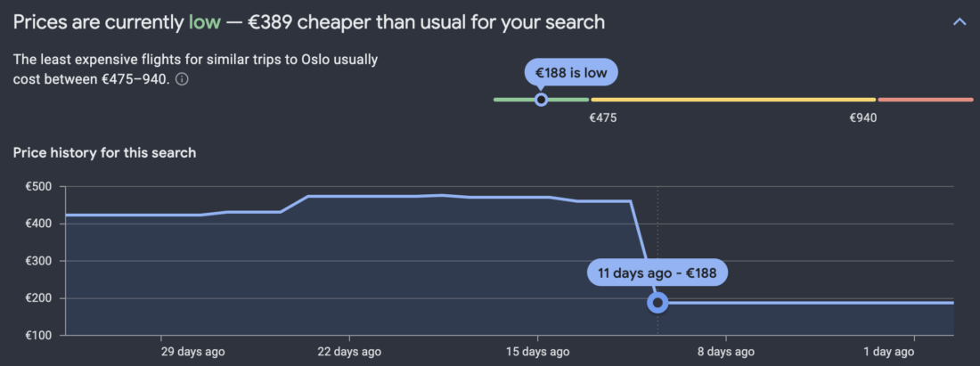Select the yellow typical-price segment of the bar
This screenshot has width=980, height=366.
click(732, 99)
